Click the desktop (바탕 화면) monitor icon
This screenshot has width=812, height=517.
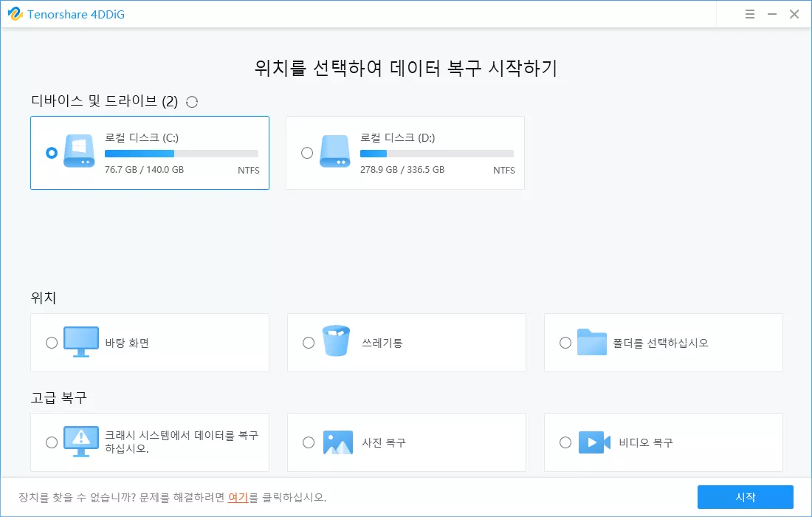tap(80, 342)
